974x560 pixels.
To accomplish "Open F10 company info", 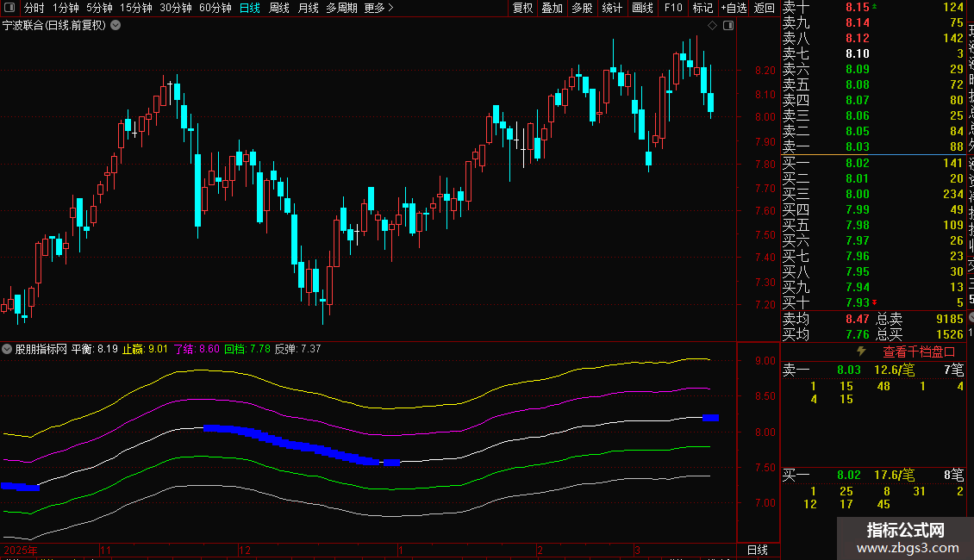I will [672, 8].
